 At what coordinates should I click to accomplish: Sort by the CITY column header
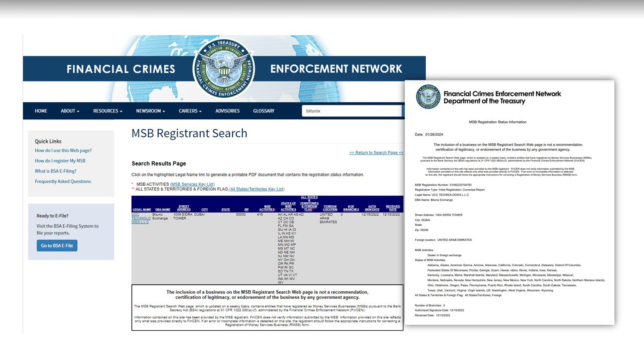pos(205,210)
